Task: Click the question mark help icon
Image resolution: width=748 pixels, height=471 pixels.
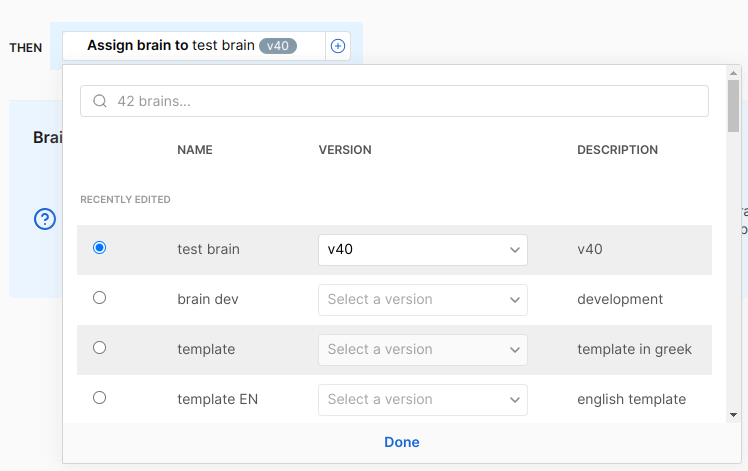Action: [45, 219]
